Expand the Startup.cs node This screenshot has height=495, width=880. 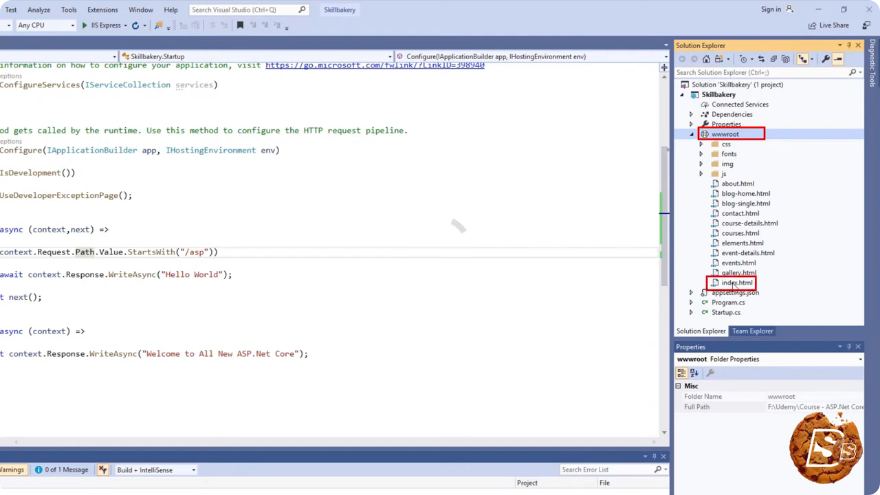pyautogui.click(x=691, y=312)
